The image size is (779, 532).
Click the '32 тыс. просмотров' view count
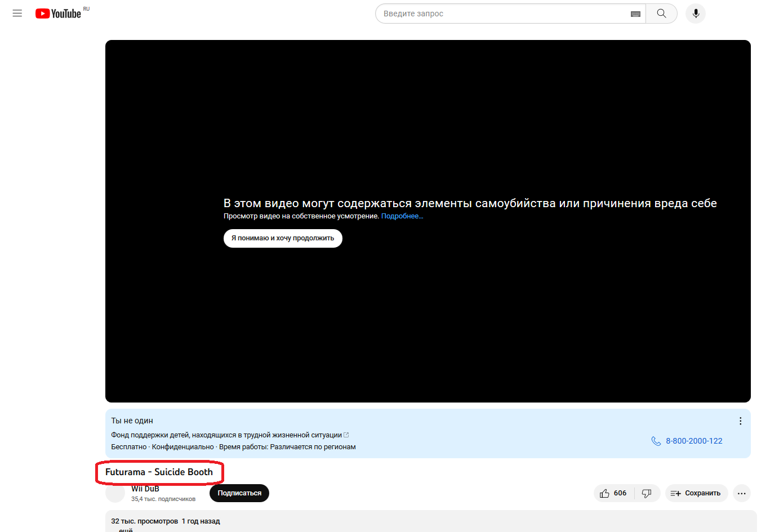pos(145,521)
